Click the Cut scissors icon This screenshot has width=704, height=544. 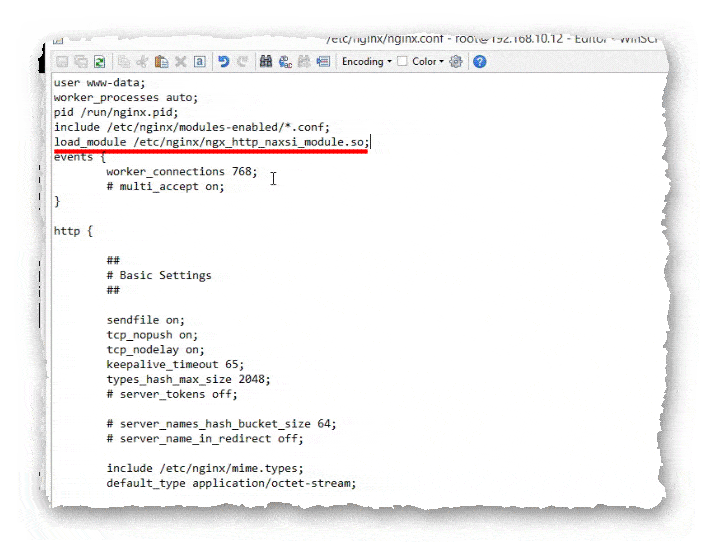click(142, 61)
